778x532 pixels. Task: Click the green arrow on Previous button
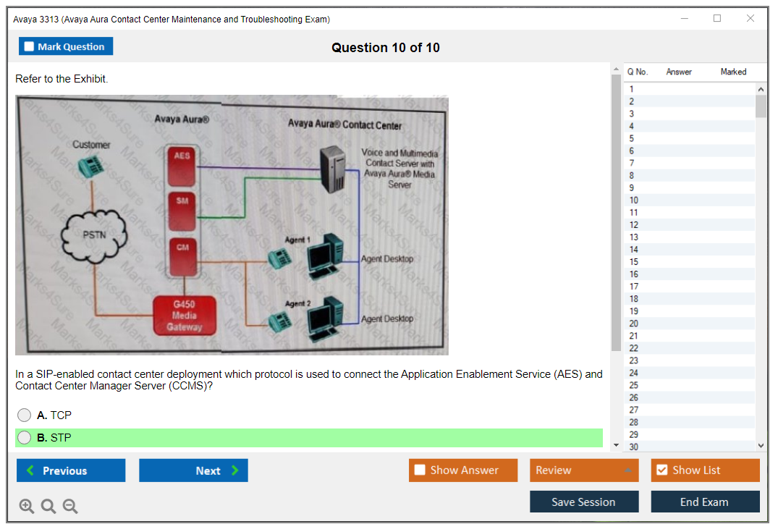[30, 470]
